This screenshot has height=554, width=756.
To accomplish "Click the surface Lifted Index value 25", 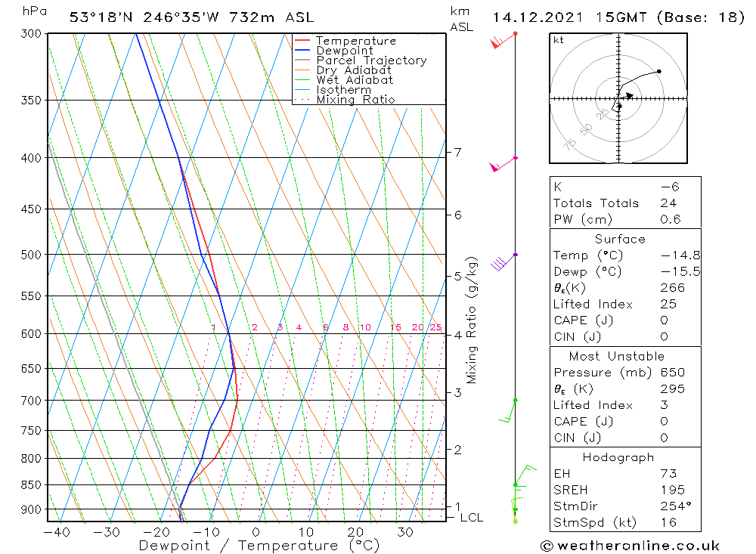I will (x=669, y=305).
